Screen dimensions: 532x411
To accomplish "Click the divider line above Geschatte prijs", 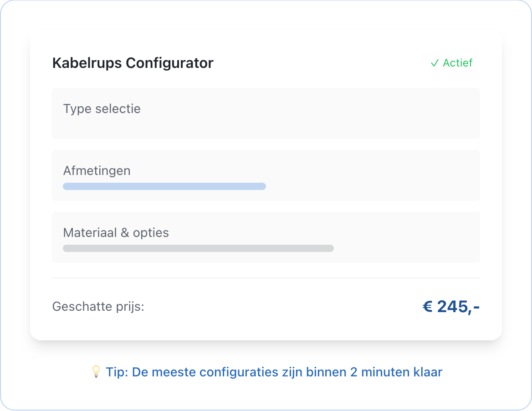I will pos(266,277).
